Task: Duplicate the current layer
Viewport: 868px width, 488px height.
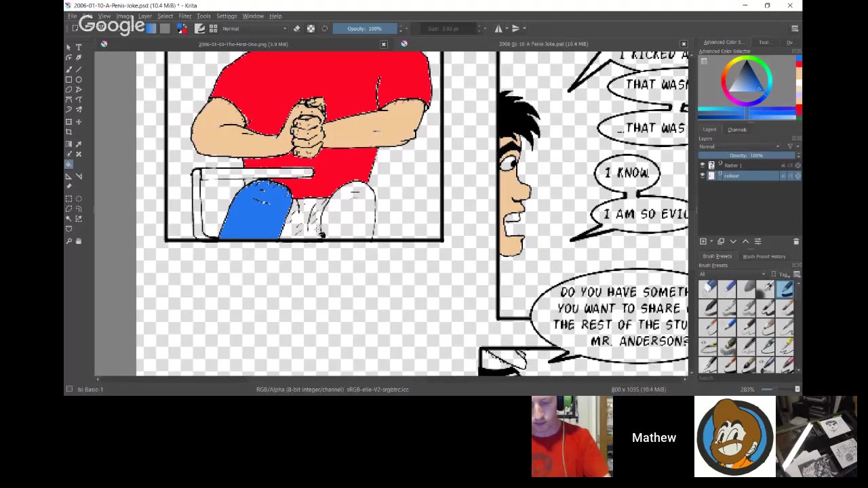Action: point(721,241)
